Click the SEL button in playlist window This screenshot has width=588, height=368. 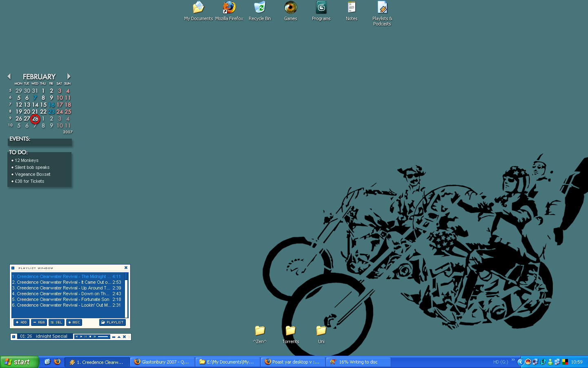click(56, 323)
